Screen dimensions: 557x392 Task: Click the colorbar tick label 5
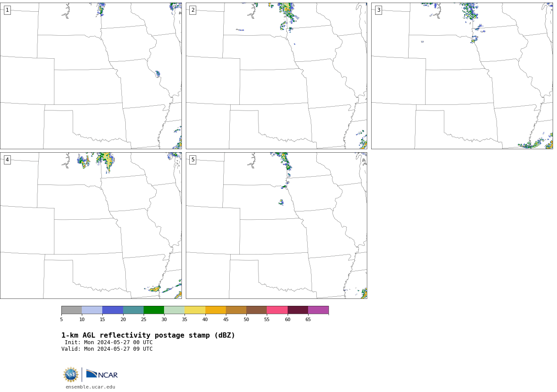click(x=61, y=320)
